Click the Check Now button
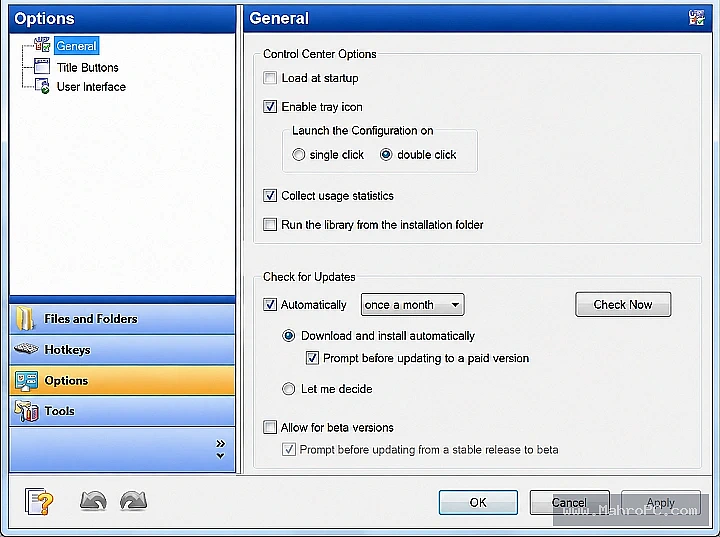This screenshot has width=720, height=537. pos(623,304)
